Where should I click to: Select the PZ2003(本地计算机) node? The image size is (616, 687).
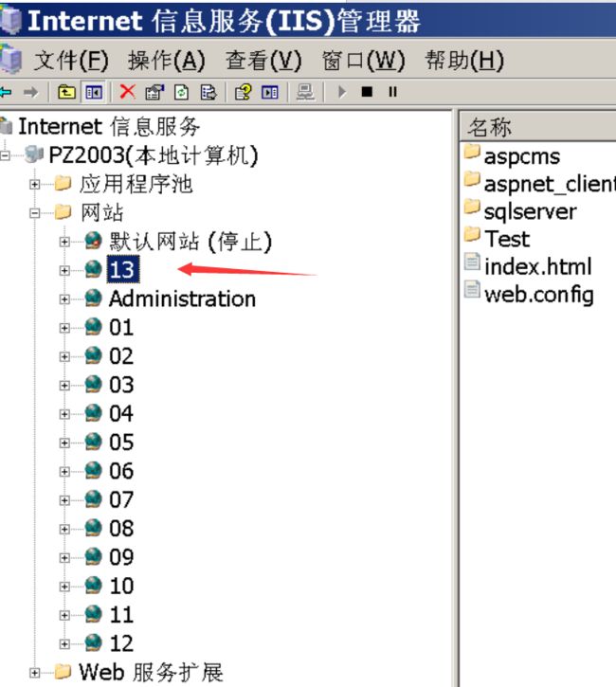click(154, 155)
